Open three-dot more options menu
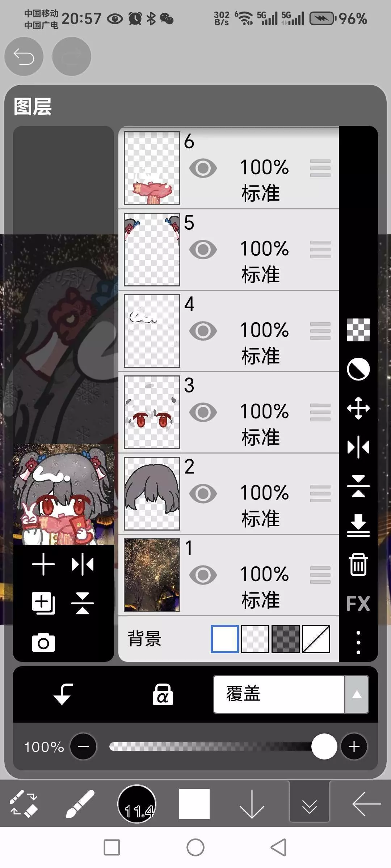Viewport: 391px width, 868px height. pyautogui.click(x=358, y=643)
